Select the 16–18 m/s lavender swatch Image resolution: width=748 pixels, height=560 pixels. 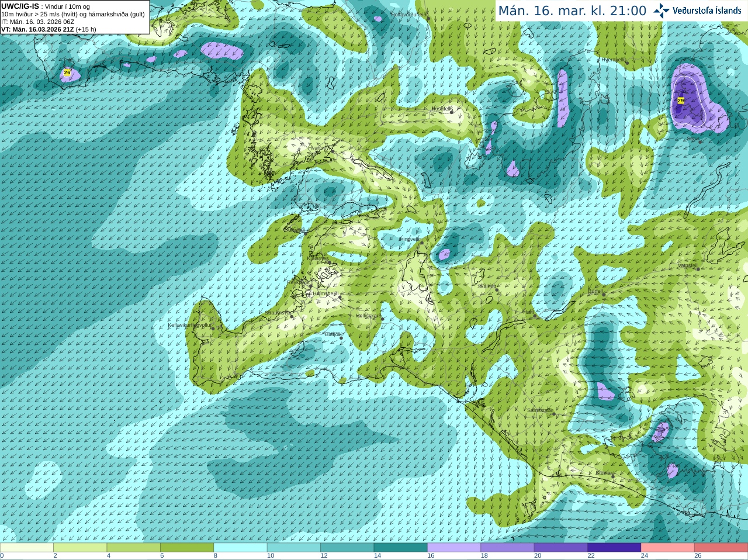[x=454, y=548]
